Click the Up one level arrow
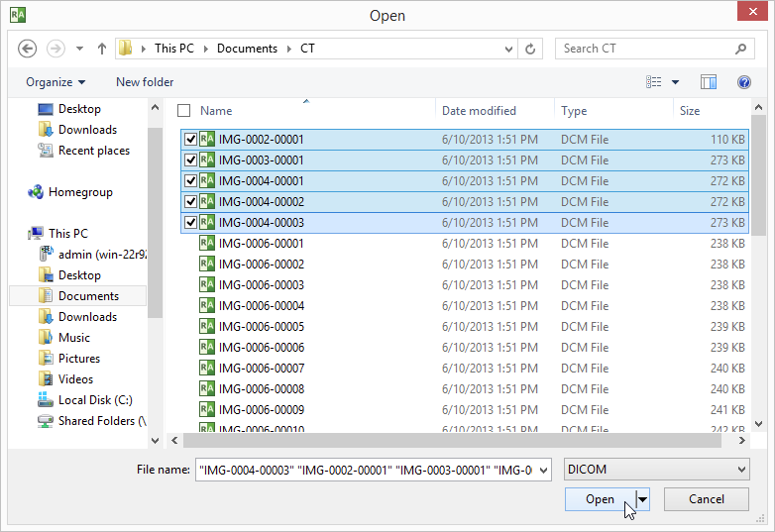 coord(102,49)
